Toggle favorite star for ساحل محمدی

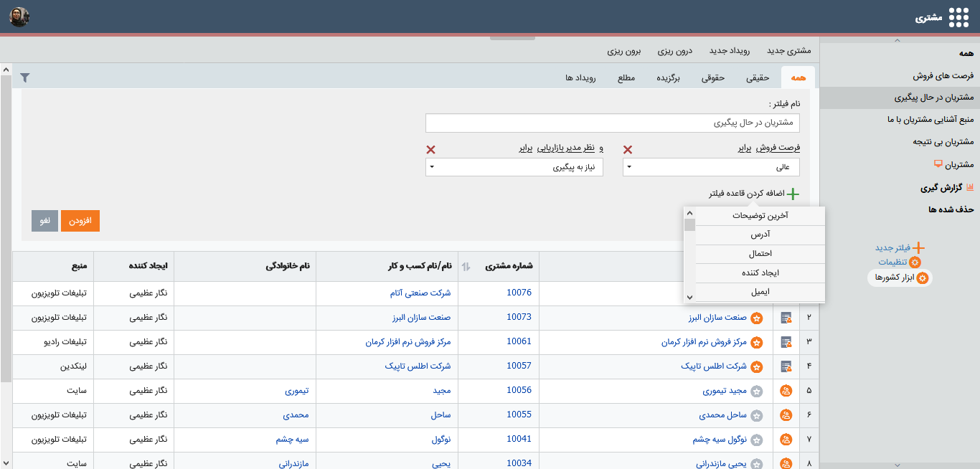coord(757,415)
